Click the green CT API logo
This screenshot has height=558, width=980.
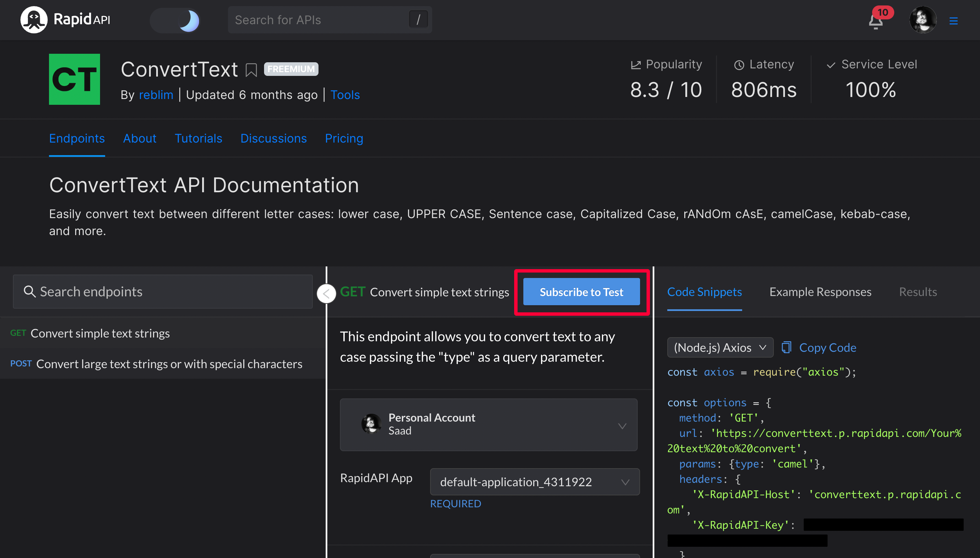(75, 79)
